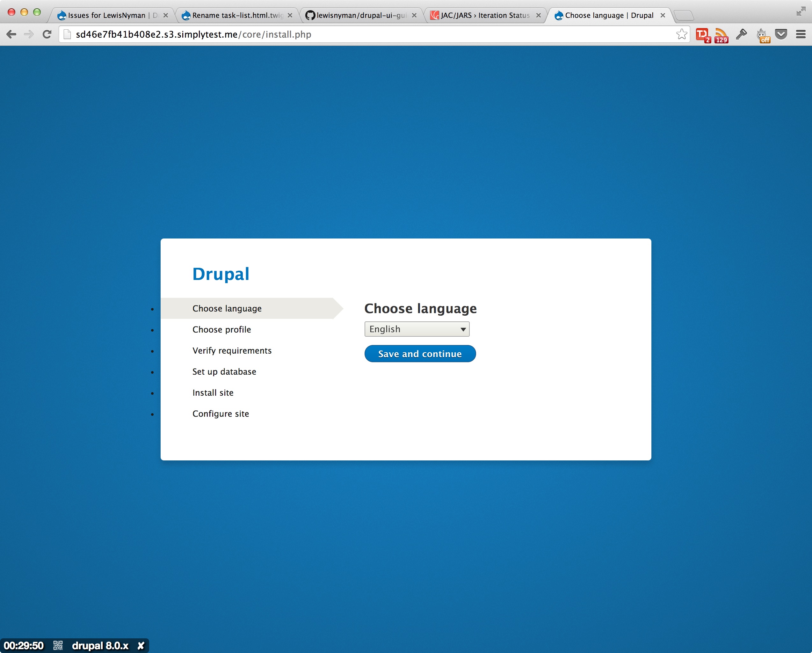Click the Verify requirements step

pos(232,350)
